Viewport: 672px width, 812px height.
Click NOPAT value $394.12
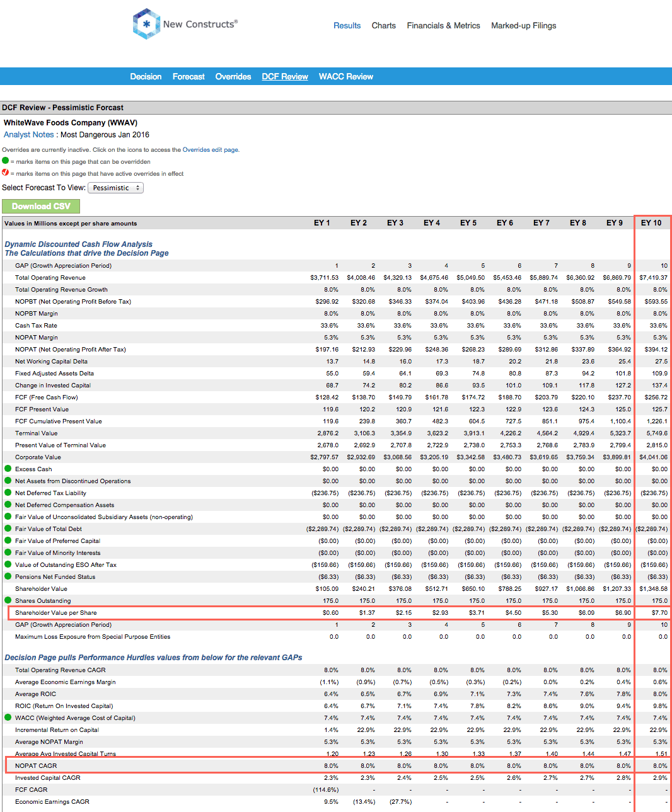pyautogui.click(x=656, y=350)
